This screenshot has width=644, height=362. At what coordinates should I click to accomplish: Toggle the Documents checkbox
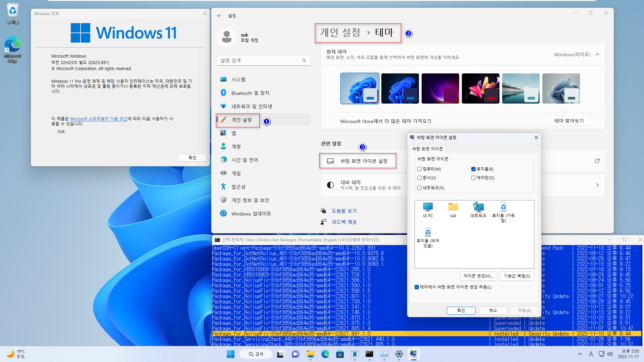(x=419, y=178)
